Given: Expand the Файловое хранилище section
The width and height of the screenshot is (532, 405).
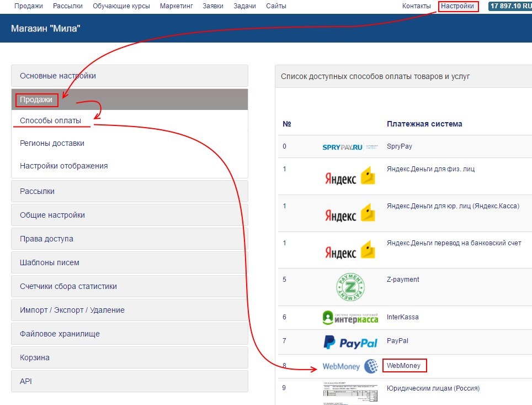Looking at the screenshot, I should click(x=130, y=334).
